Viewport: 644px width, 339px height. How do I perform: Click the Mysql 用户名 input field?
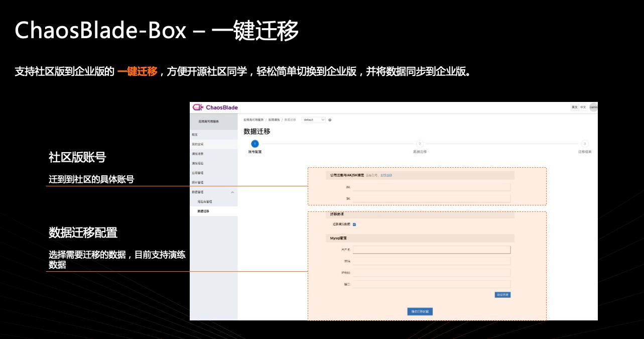pos(431,250)
